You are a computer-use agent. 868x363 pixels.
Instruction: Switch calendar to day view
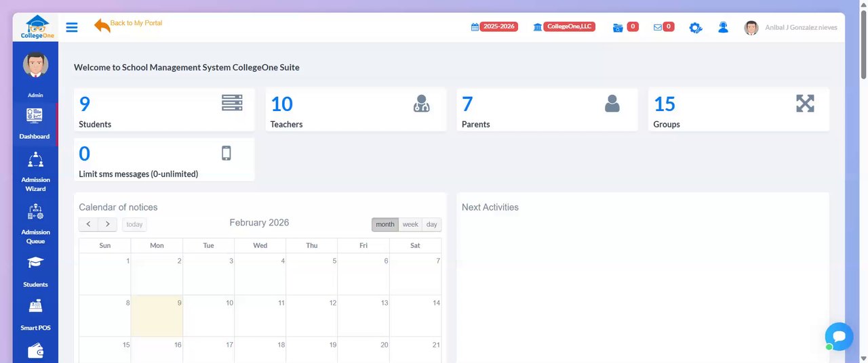432,224
